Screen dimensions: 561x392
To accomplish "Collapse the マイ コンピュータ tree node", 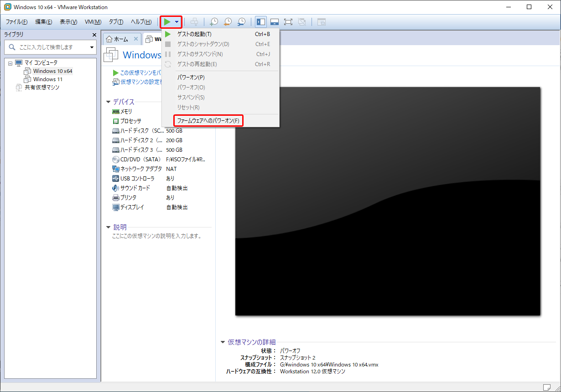I will [10, 63].
